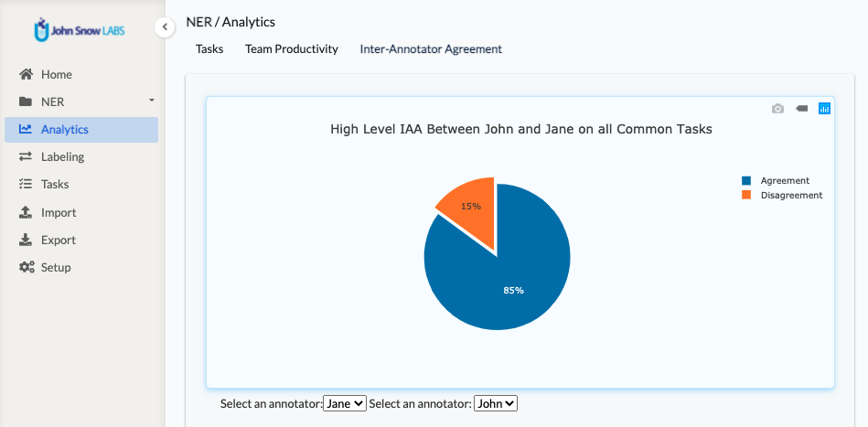Image resolution: width=868 pixels, height=427 pixels.
Task: Click the Tasks checklist icon
Action: tap(26, 184)
